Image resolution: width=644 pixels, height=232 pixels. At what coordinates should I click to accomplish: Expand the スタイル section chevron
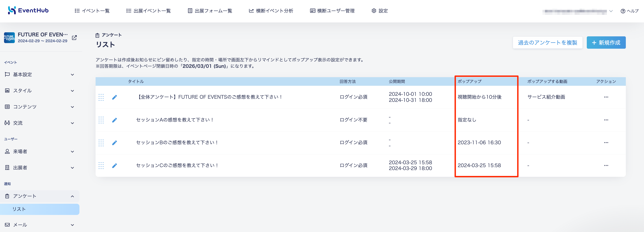72,91
